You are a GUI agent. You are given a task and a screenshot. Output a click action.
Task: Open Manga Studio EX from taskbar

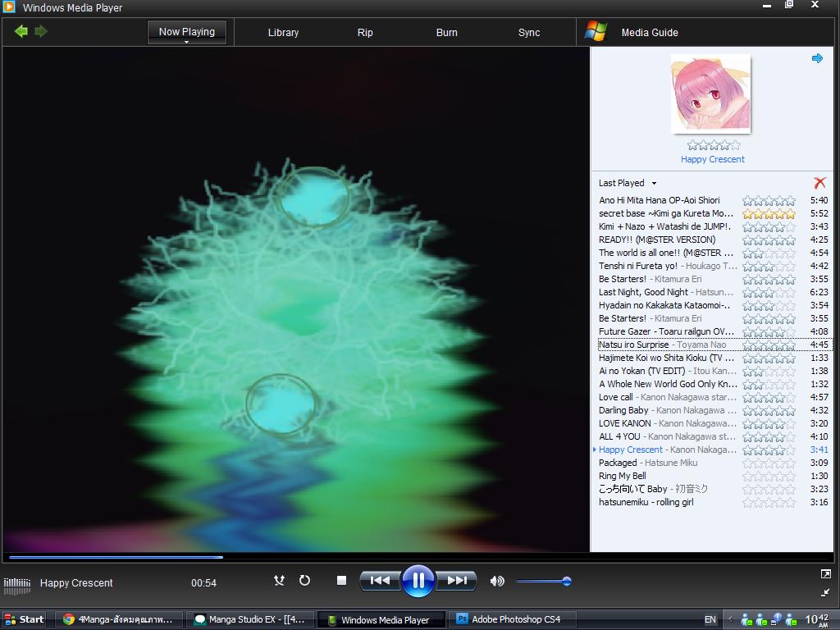(x=250, y=619)
